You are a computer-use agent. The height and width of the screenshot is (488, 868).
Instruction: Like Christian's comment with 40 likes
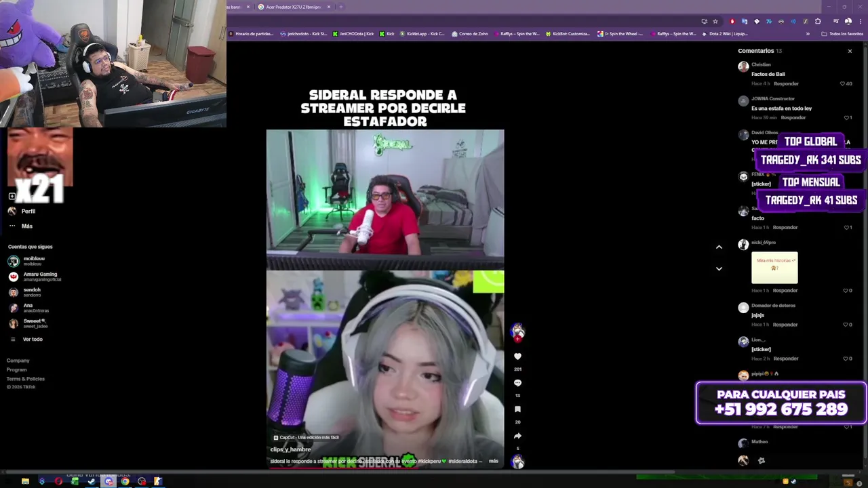pos(843,83)
